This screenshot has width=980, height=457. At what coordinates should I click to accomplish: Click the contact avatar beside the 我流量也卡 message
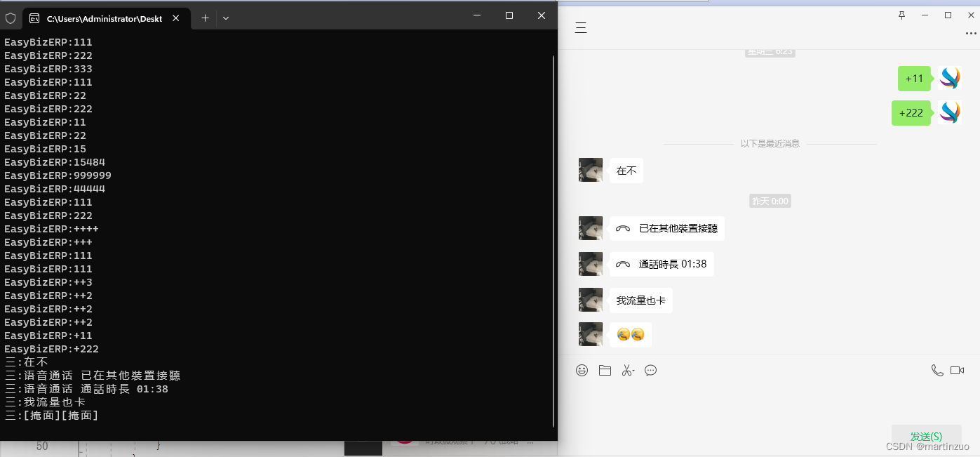(x=591, y=300)
